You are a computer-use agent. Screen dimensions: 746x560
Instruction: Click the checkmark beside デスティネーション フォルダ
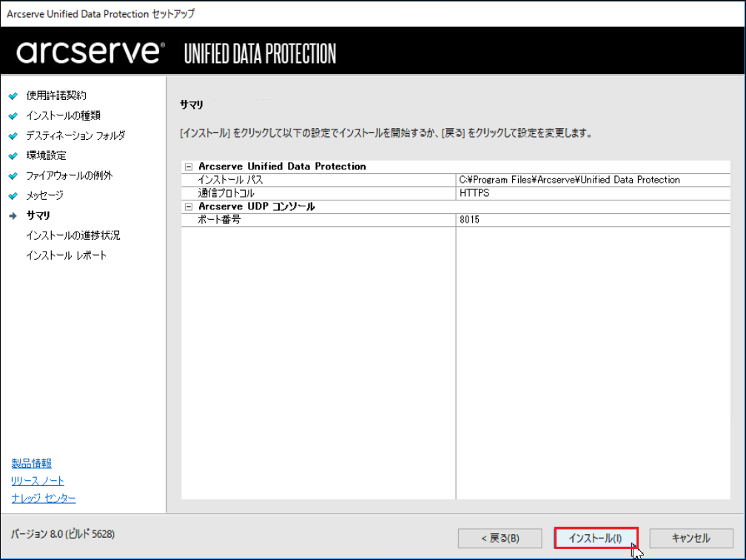tap(13, 135)
